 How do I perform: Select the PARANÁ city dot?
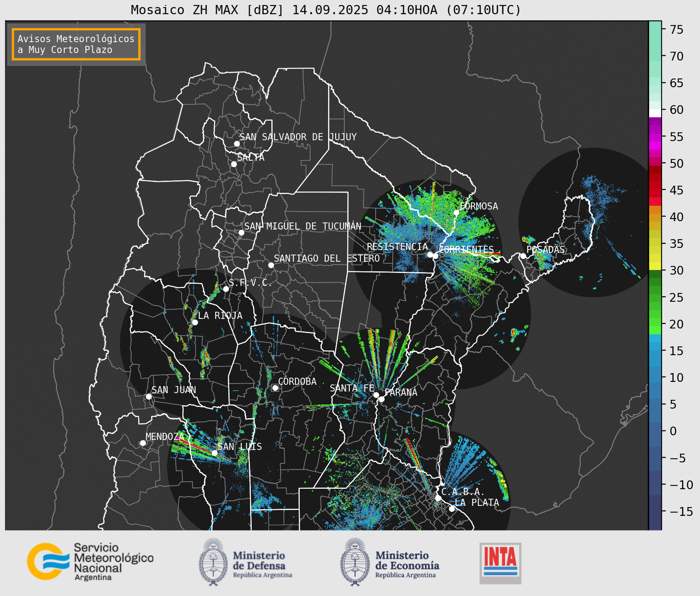382,399
